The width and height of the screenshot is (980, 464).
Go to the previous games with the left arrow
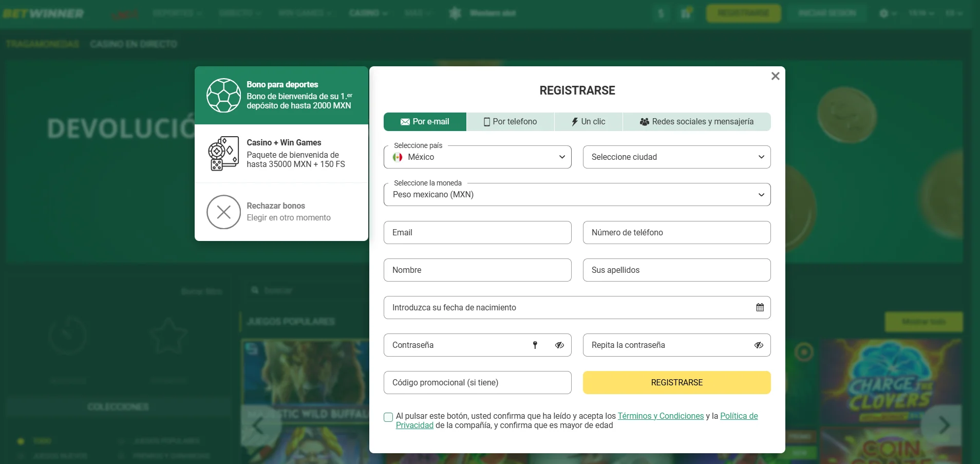point(258,425)
